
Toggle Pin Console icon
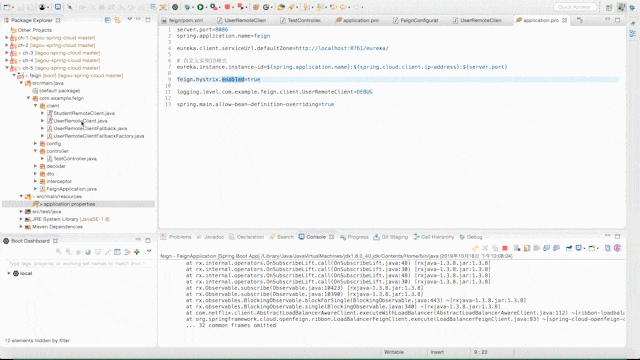tap(569, 248)
